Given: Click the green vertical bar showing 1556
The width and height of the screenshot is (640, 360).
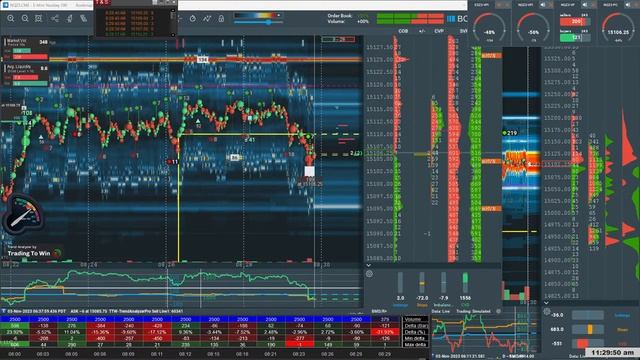Looking at the screenshot, I should click(465, 282).
